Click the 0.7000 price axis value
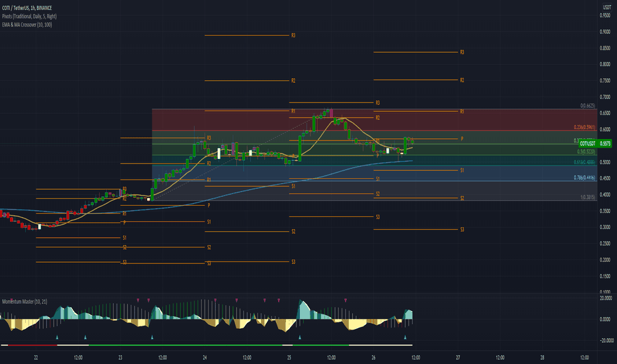Viewport: 617px width, 364px height. pos(605,97)
